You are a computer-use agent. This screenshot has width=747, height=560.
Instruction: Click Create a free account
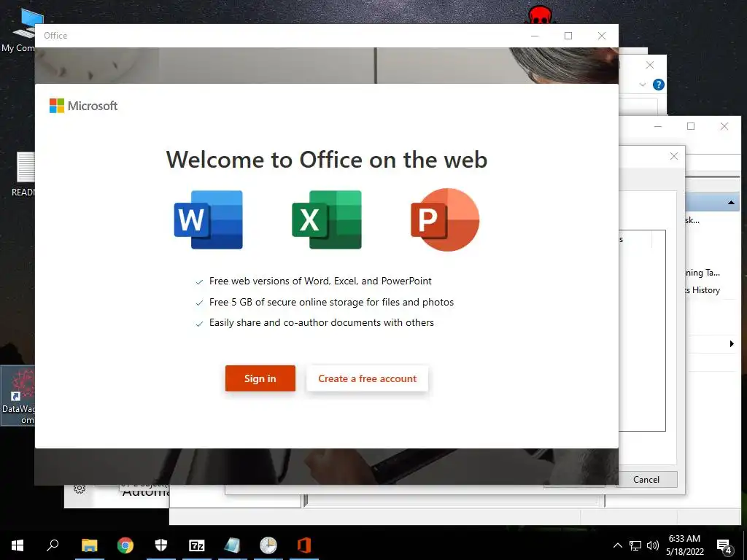(x=368, y=378)
